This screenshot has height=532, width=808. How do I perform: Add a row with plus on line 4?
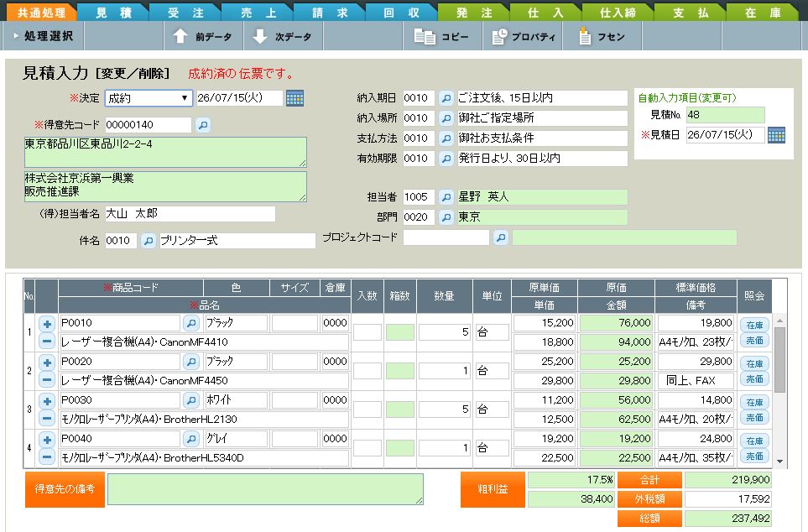(47, 440)
